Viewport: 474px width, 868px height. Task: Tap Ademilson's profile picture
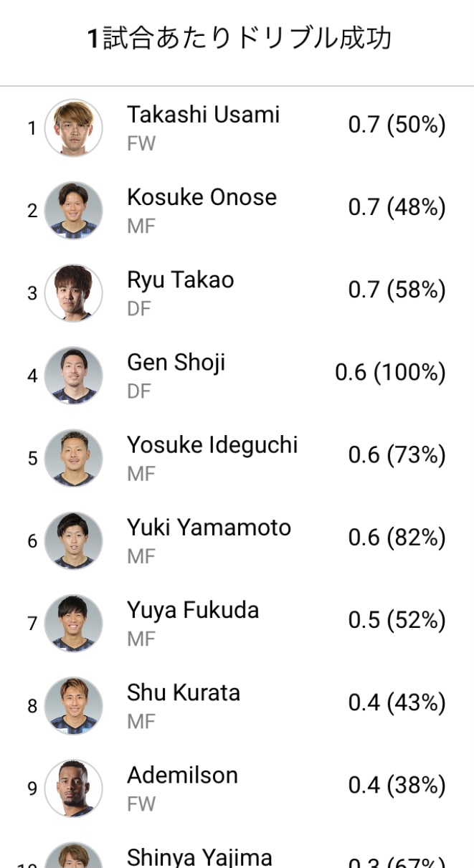click(73, 788)
